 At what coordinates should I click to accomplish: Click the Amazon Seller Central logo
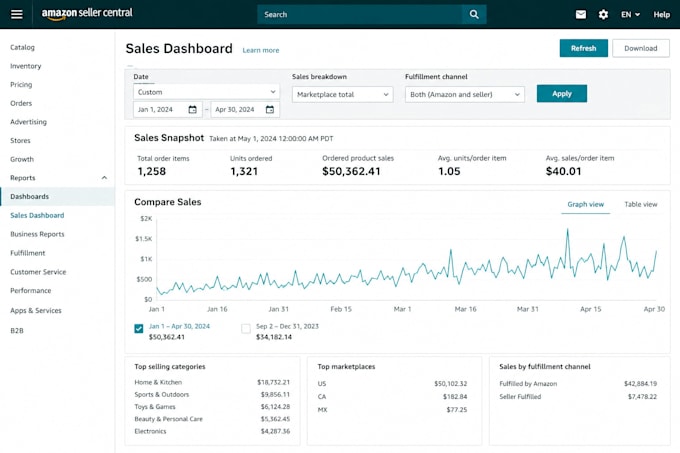(x=87, y=13)
